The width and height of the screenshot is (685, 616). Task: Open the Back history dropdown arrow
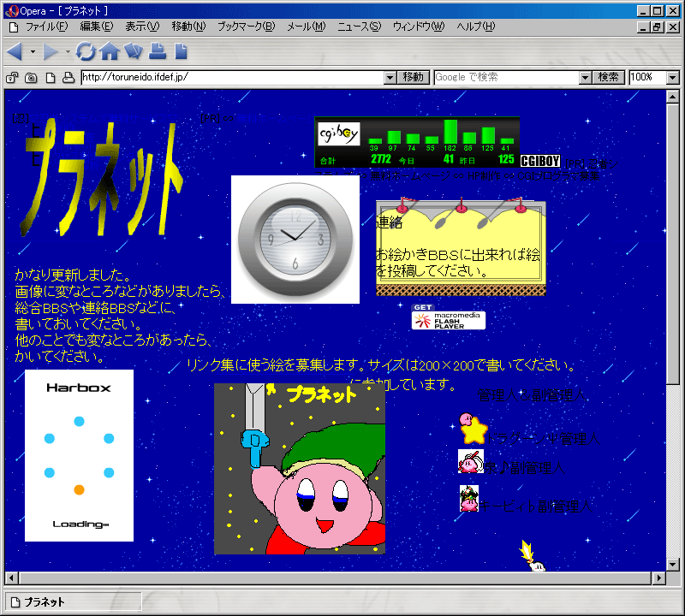pyautogui.click(x=33, y=51)
